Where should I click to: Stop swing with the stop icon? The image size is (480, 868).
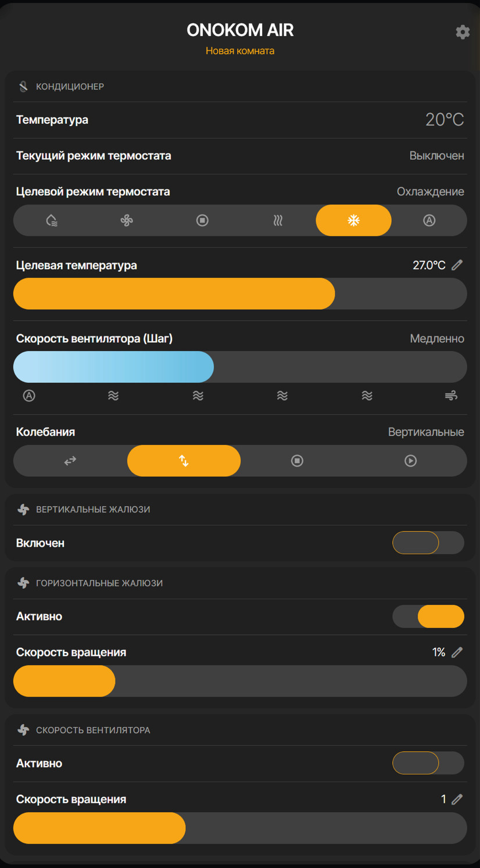click(x=297, y=461)
